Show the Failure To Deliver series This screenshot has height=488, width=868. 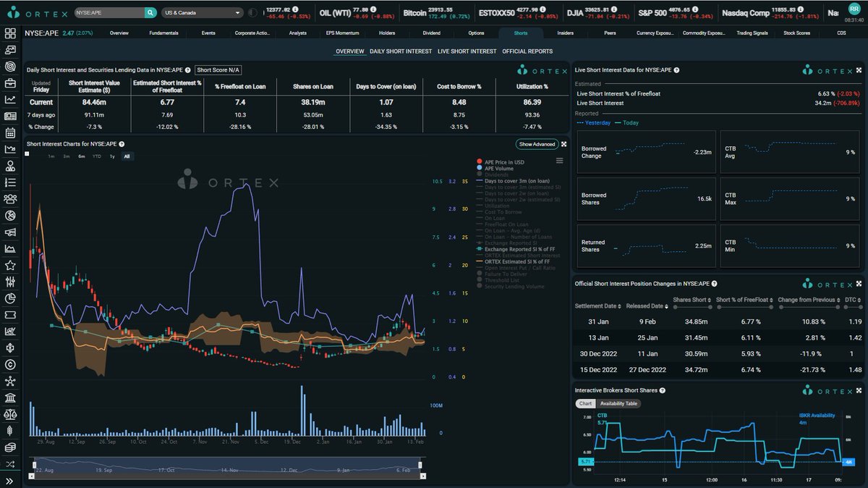503,274
